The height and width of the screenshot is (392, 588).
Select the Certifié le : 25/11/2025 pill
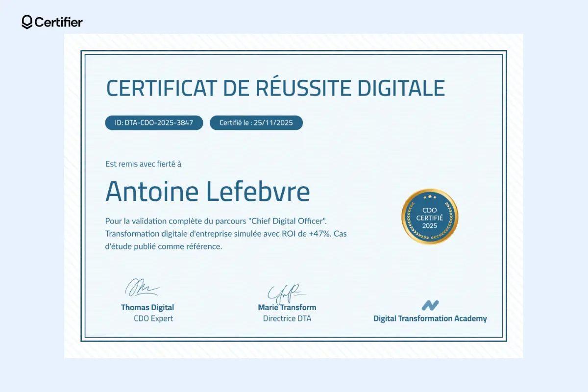pyautogui.click(x=256, y=122)
